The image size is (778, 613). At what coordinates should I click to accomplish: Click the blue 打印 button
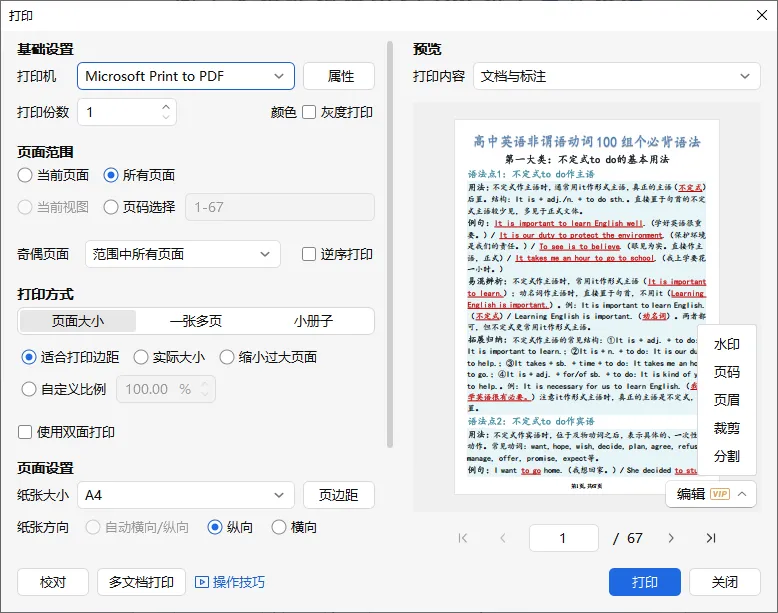645,582
